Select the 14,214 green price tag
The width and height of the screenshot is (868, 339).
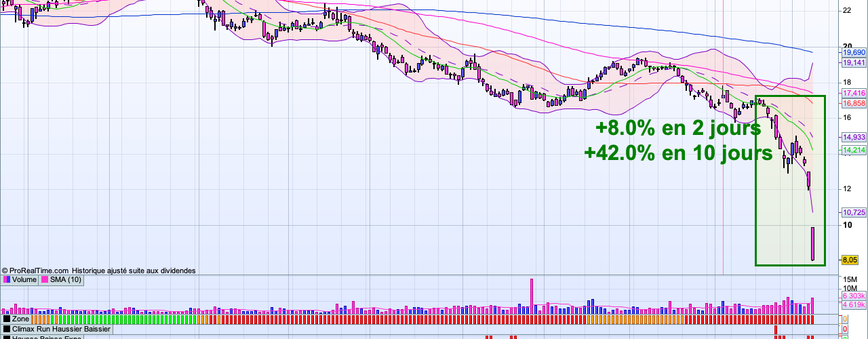[x=853, y=151]
